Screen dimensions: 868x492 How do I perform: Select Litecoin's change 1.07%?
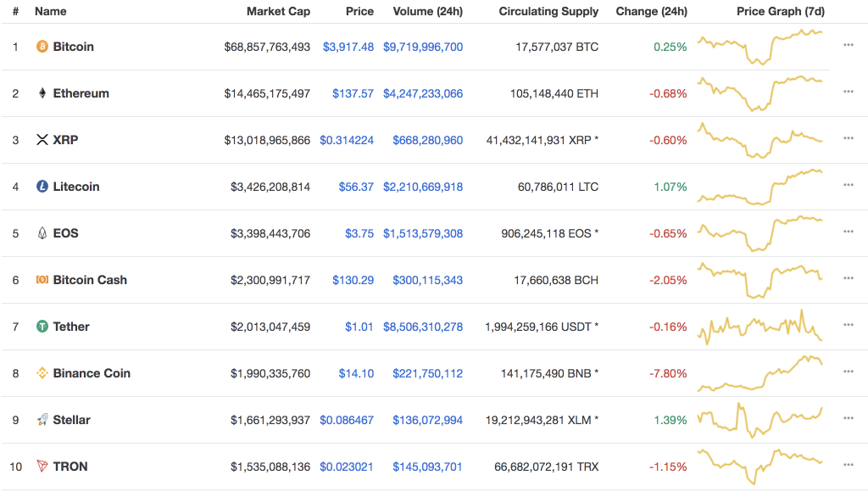click(x=670, y=187)
